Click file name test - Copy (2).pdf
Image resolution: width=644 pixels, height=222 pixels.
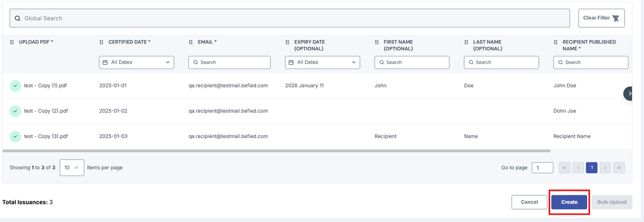pyautogui.click(x=46, y=111)
